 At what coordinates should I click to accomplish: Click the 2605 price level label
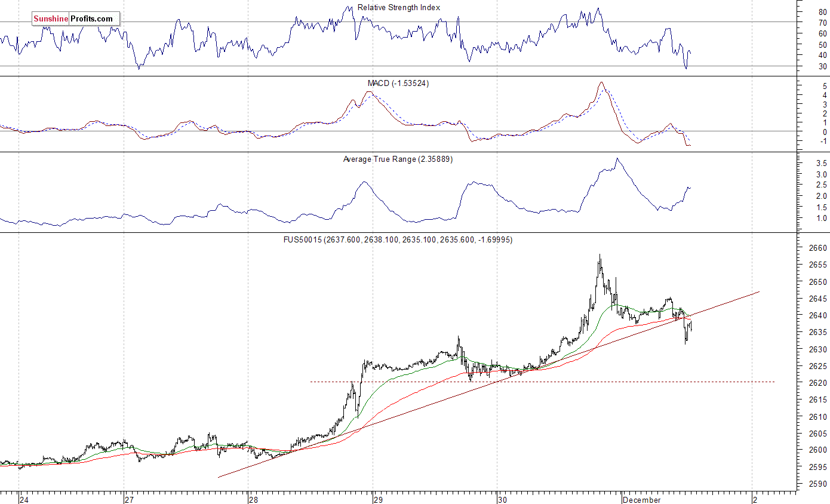[x=817, y=434]
